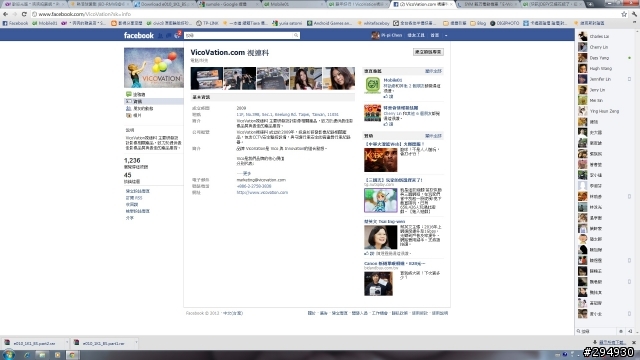The width and height of the screenshot is (640, 360).
Task: Open chat with Charles Lai
Action: coord(604,36)
